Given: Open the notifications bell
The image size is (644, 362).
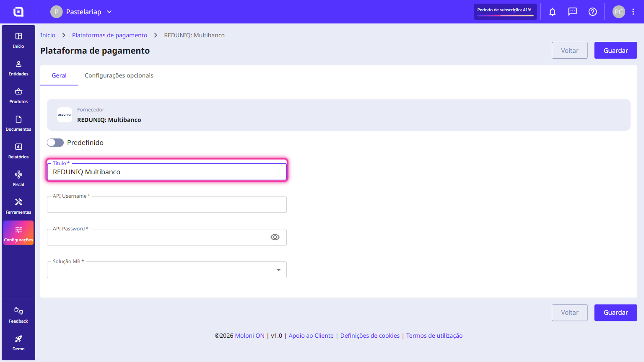Looking at the screenshot, I should click(x=553, y=12).
